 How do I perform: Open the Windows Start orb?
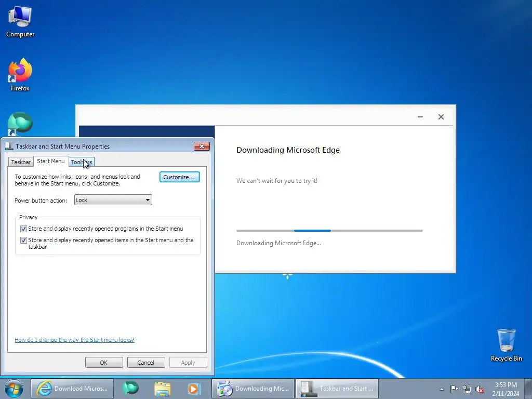point(14,389)
